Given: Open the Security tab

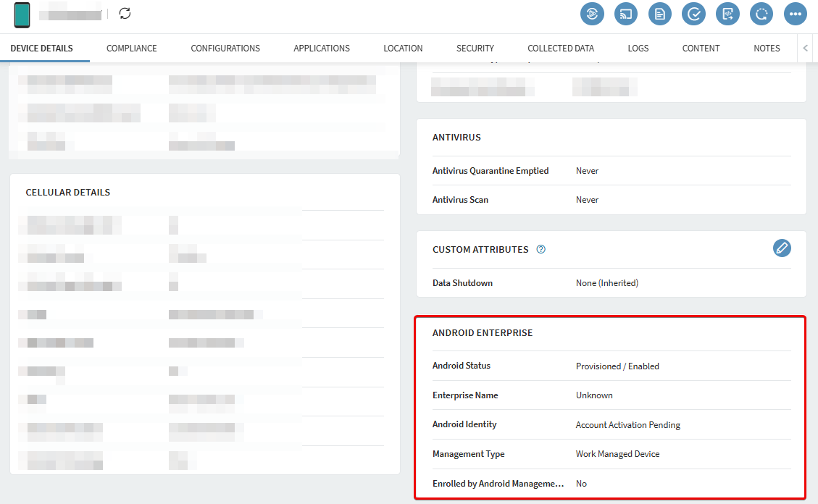Looking at the screenshot, I should 475,49.
